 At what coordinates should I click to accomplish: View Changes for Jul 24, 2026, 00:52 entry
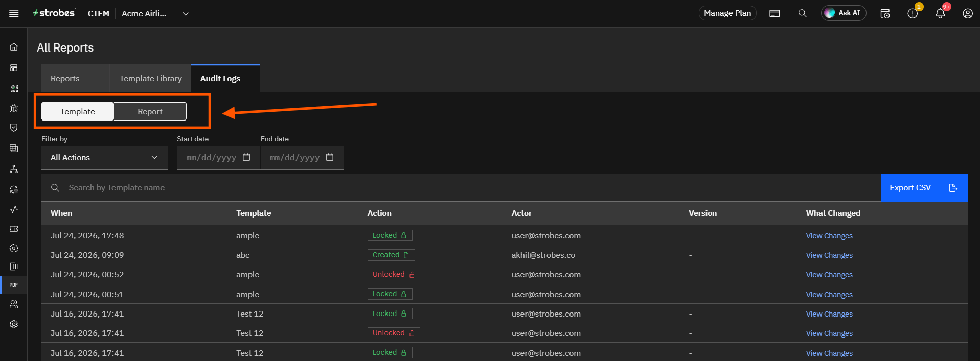829,275
